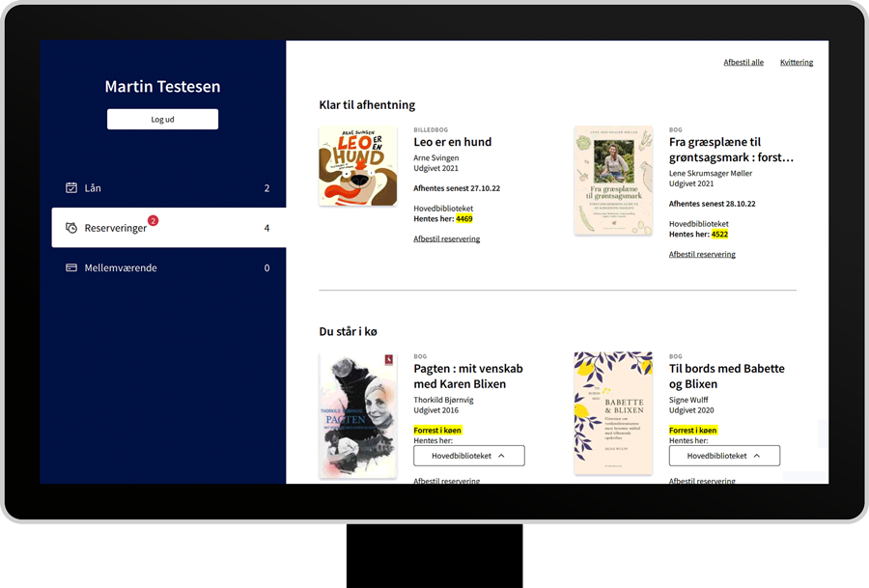
Task: Click the Leo er en hund cover
Action: point(358,166)
